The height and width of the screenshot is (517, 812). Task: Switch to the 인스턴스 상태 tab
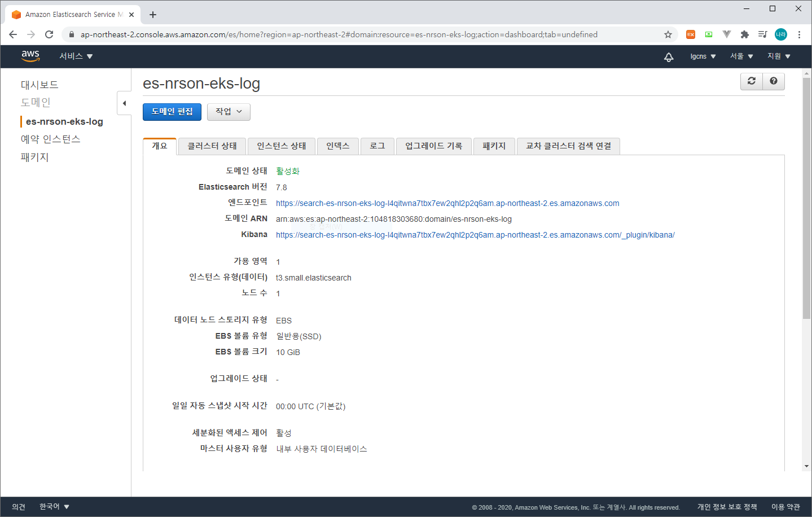click(x=282, y=146)
